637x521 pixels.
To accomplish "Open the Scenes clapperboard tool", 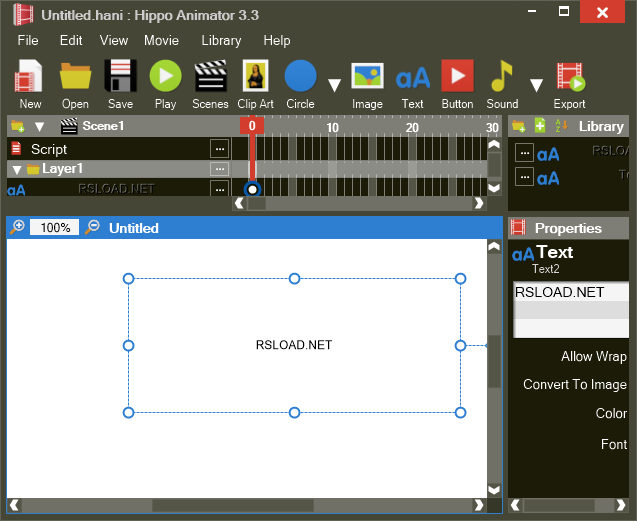I will coord(210,84).
